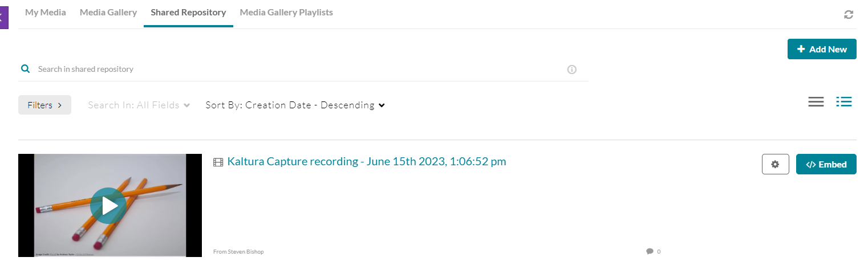Image resolution: width=868 pixels, height=261 pixels.
Task: Switch to collapsed list view
Action: 816,102
